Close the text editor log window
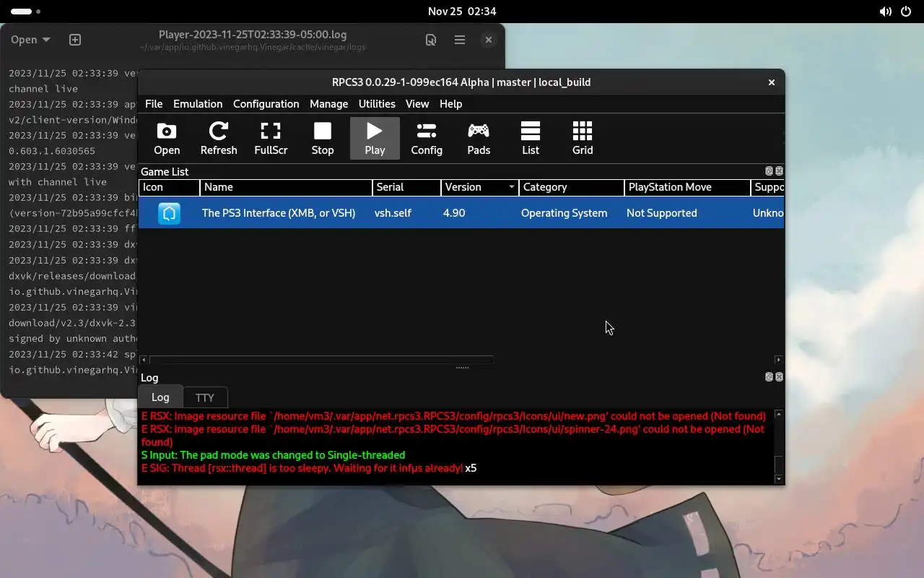Screen dimensions: 924x578 click(489, 40)
